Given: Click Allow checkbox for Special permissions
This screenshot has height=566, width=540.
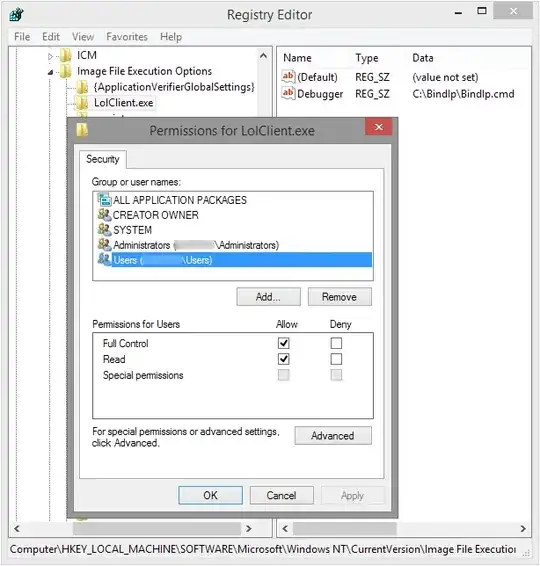Looking at the screenshot, I should pyautogui.click(x=284, y=375).
